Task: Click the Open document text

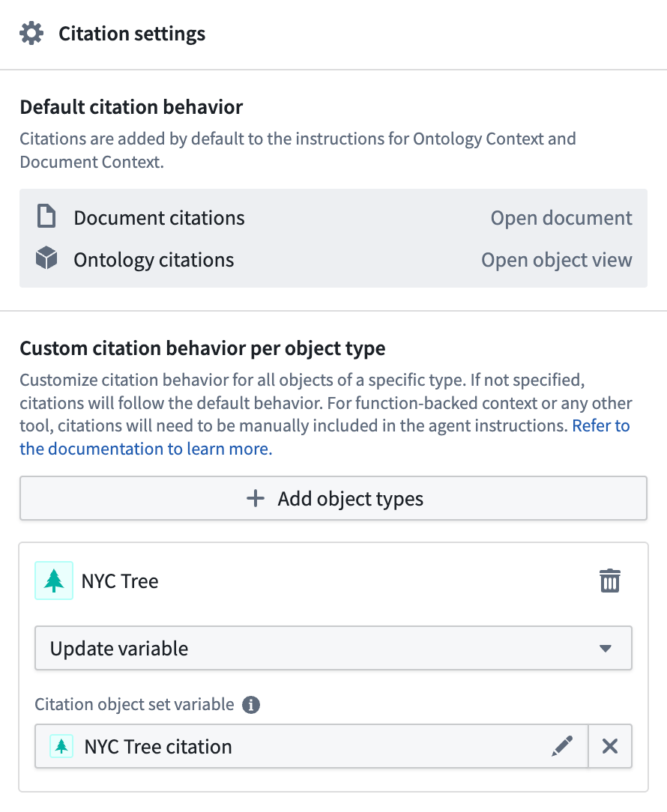Action: tap(561, 218)
